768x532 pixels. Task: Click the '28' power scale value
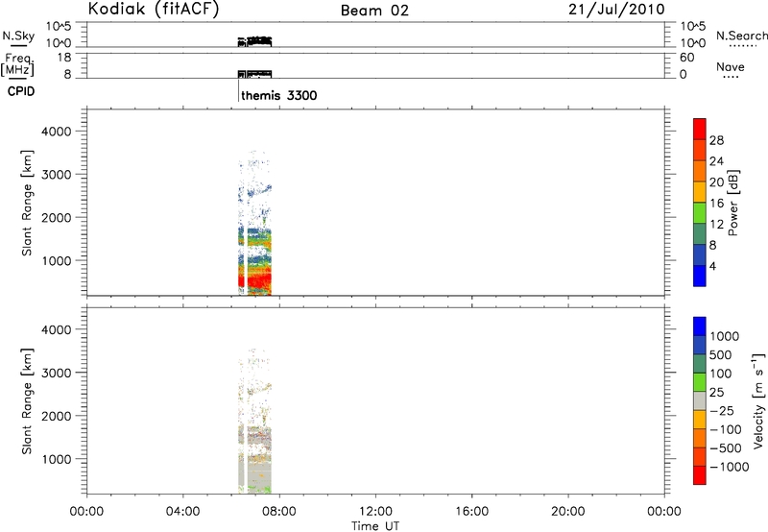point(716,140)
